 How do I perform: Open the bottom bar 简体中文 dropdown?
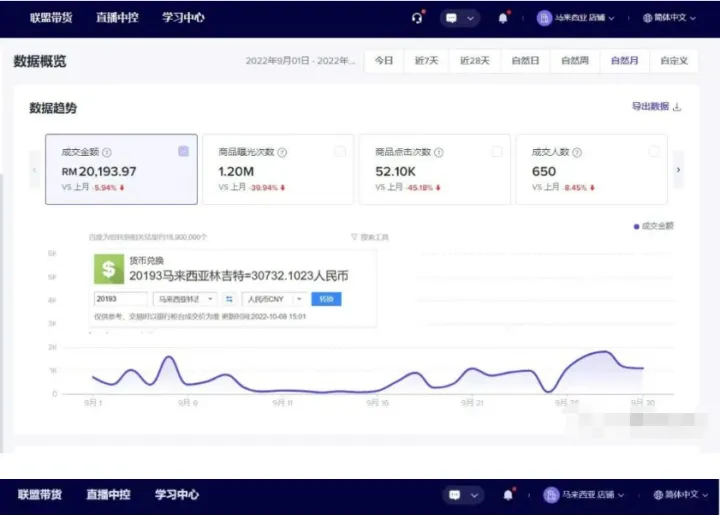[686, 495]
